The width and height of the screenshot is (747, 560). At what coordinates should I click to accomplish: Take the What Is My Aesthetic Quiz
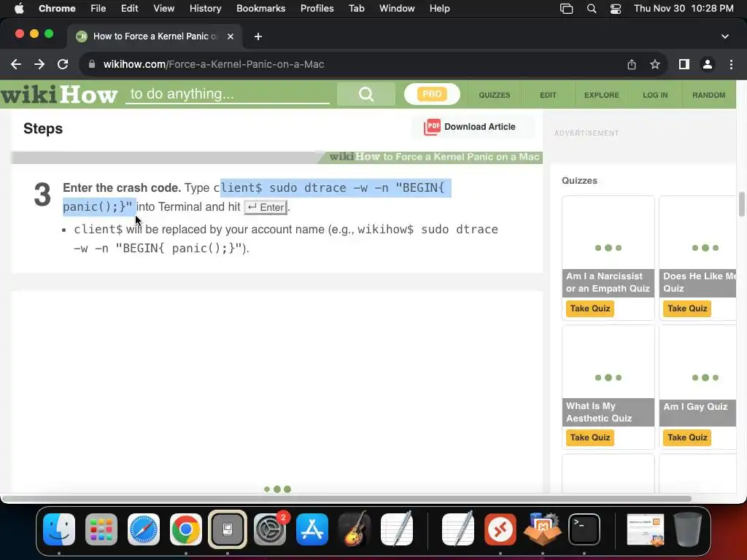[589, 437]
